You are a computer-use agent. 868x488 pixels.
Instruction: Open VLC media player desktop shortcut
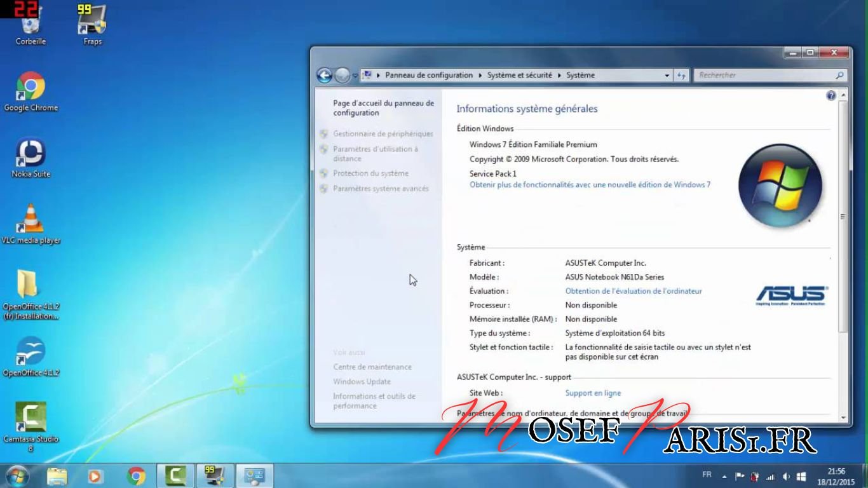tap(31, 224)
